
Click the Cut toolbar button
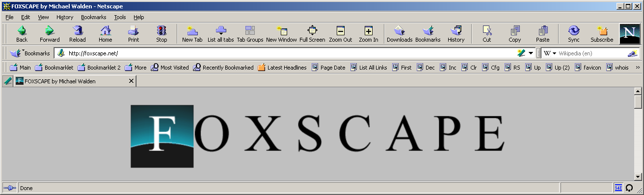pos(487,34)
